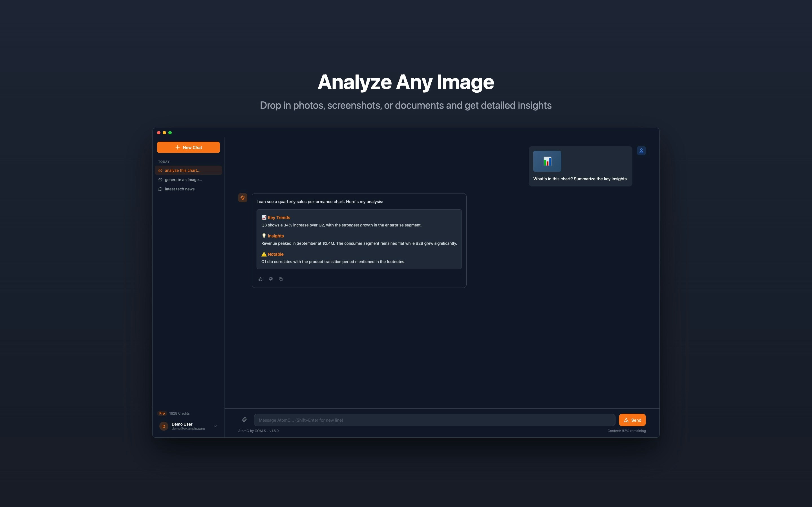Click the thumbs down icon on the analysis
Image resolution: width=812 pixels, height=507 pixels.
click(271, 279)
